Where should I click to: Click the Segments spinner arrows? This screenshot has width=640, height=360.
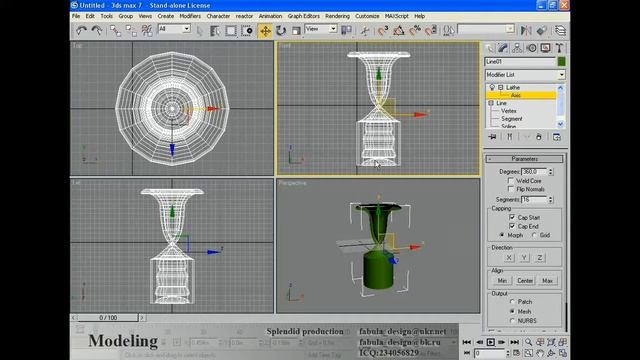click(x=551, y=200)
